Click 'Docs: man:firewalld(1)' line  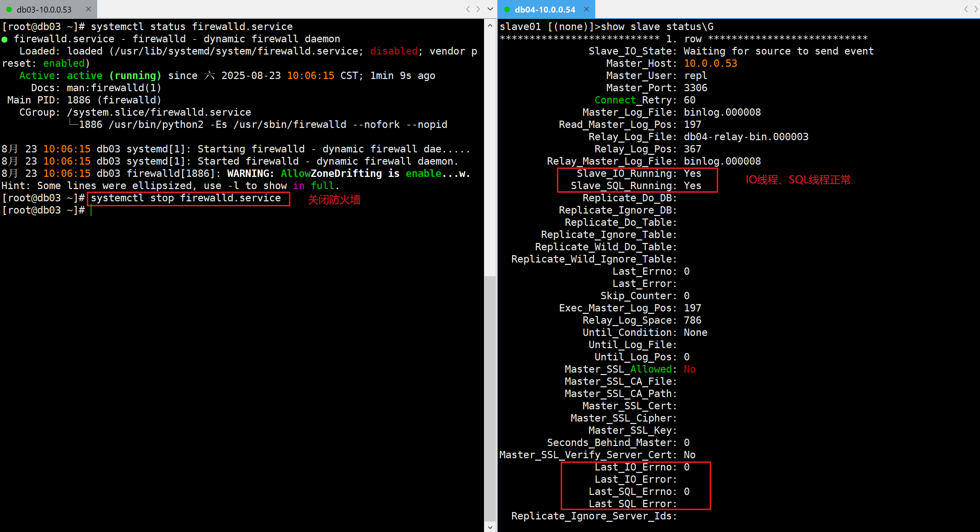click(96, 88)
